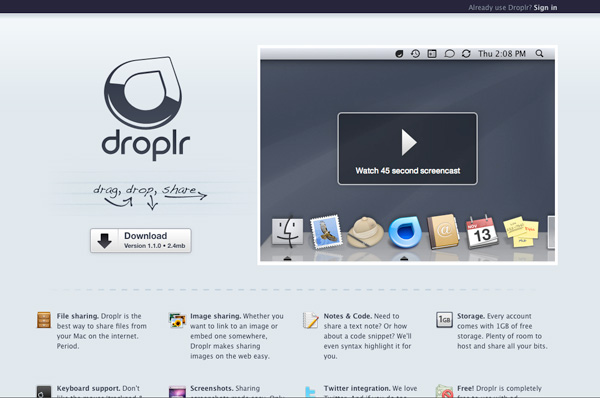Click the "Storage." heading

point(471,316)
